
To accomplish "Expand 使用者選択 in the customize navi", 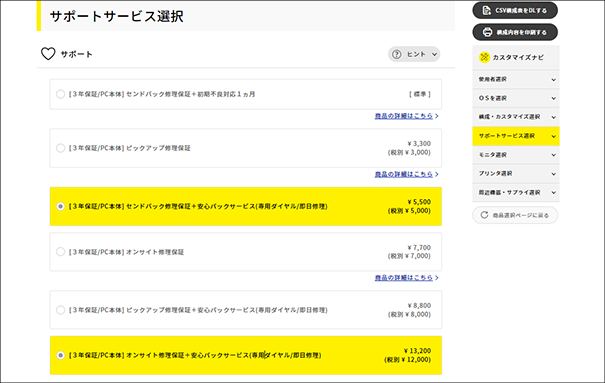I will click(x=516, y=79).
